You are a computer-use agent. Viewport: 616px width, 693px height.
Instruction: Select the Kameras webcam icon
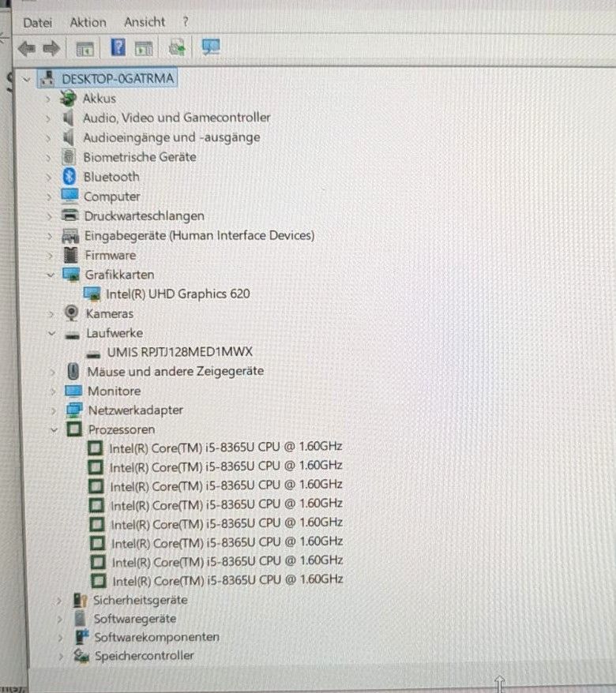(x=71, y=313)
